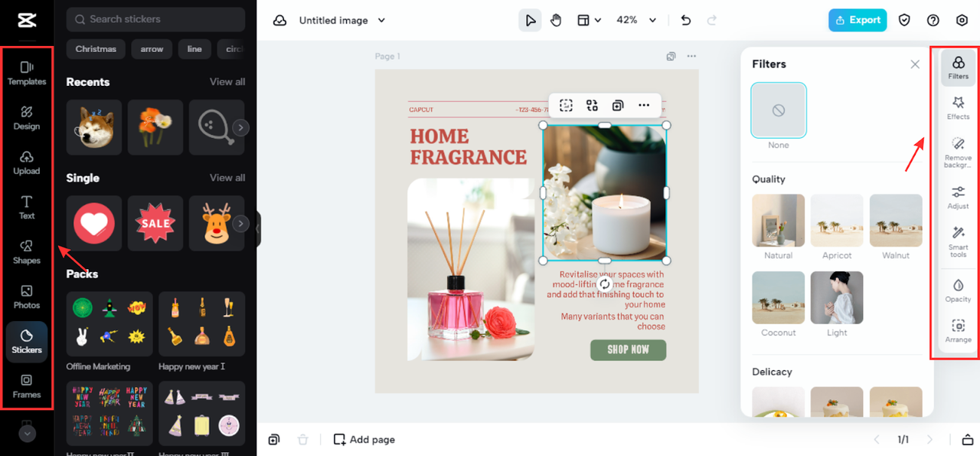Expand more Recents stickers with arrow
This screenshot has height=456, width=980.
tap(240, 127)
